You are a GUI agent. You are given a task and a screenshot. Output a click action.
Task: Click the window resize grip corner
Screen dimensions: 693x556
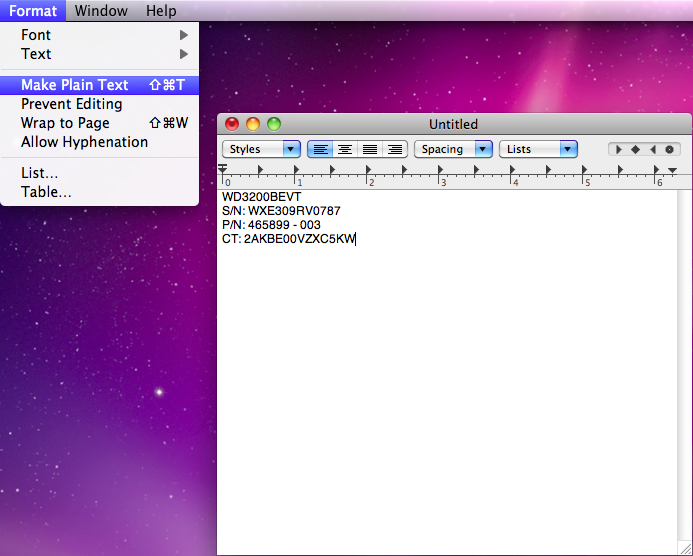coord(685,548)
